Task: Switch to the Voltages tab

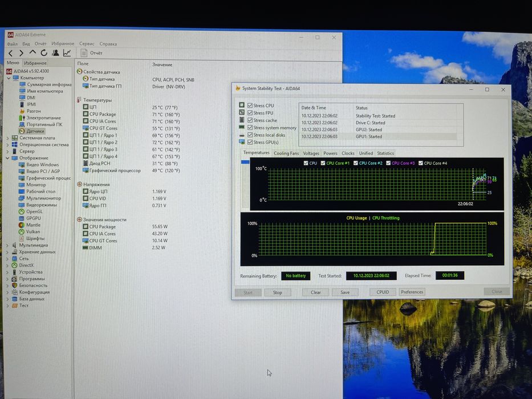Action: point(311,153)
